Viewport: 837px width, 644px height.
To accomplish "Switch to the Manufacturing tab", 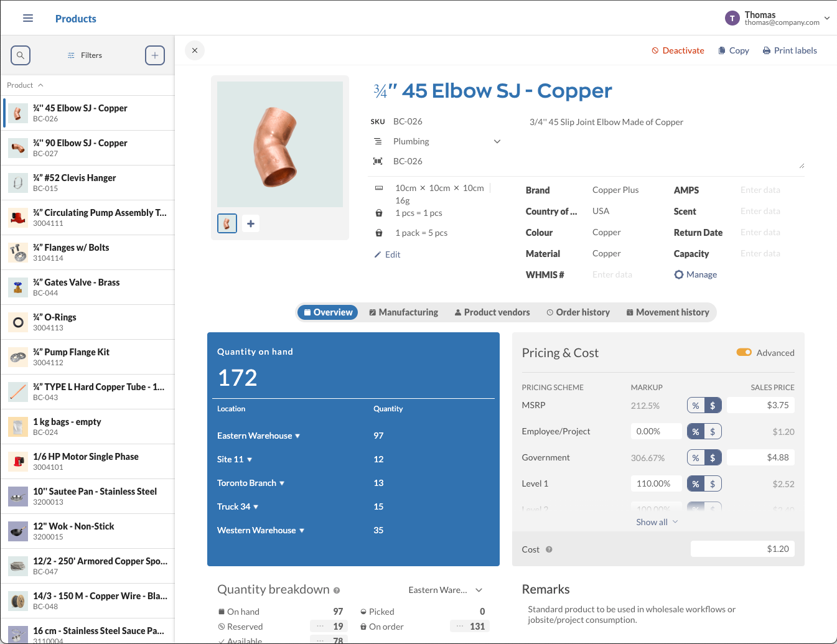I will tap(403, 312).
